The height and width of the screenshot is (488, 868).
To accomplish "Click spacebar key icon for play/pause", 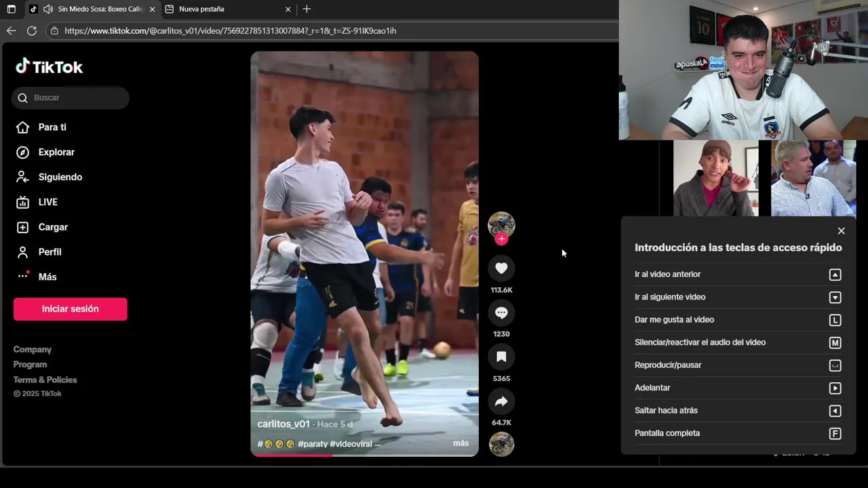I will [x=835, y=365].
